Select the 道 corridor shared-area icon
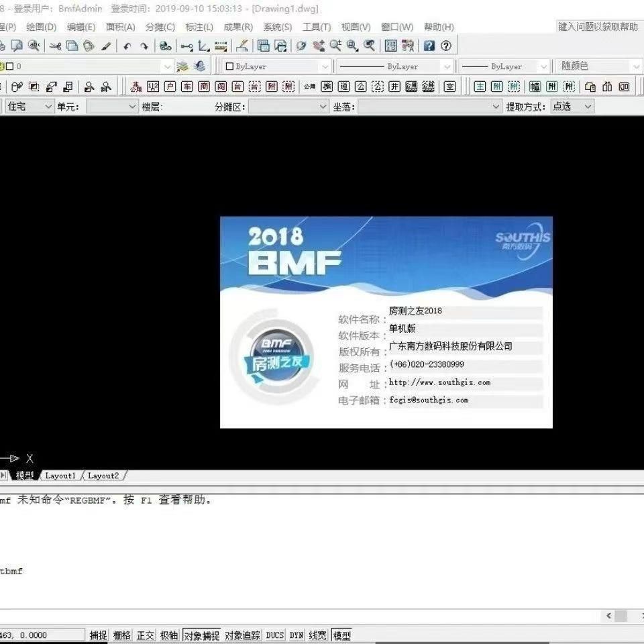The width and height of the screenshot is (644, 644). tap(343, 87)
